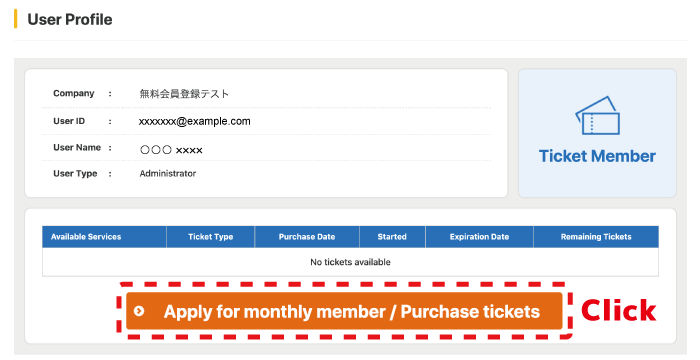The image size is (700, 360).
Task: Click the User Profile heading
Action: tap(70, 20)
